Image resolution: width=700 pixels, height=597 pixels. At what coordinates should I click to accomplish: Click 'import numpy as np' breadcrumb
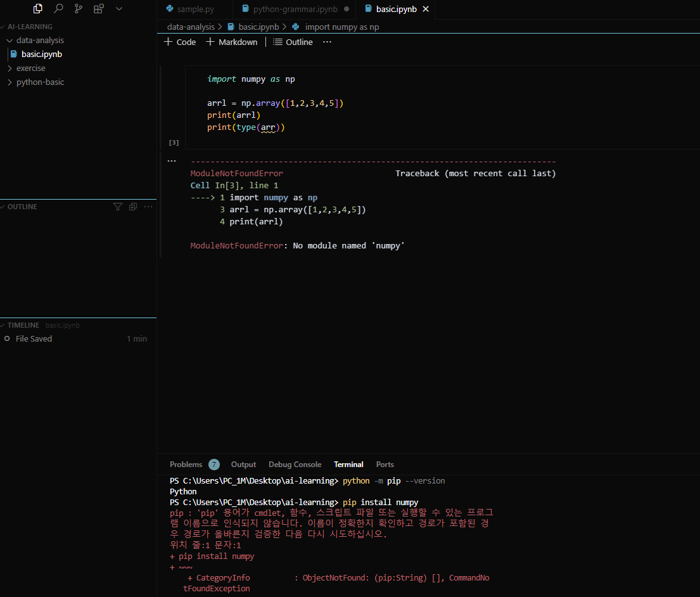point(342,27)
